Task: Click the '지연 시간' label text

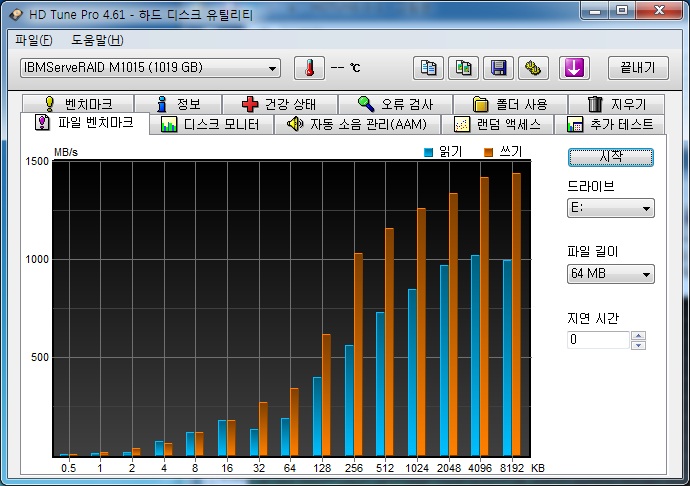Action: pyautogui.click(x=593, y=318)
